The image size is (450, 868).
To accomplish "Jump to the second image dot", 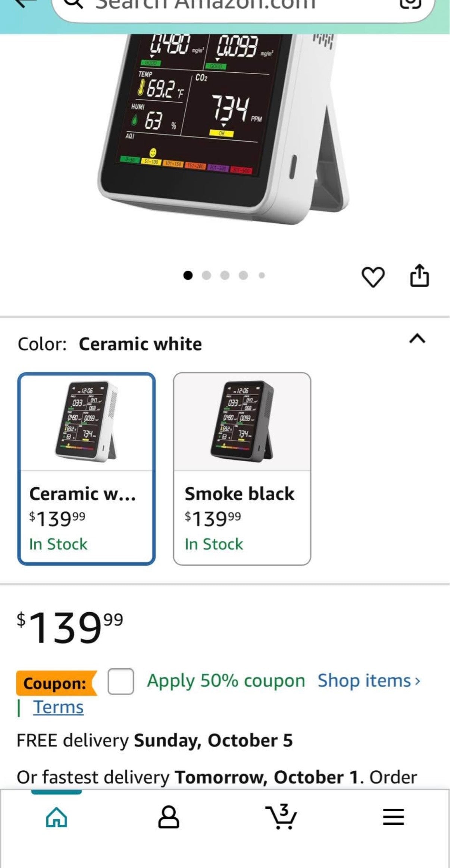I will tap(206, 276).
